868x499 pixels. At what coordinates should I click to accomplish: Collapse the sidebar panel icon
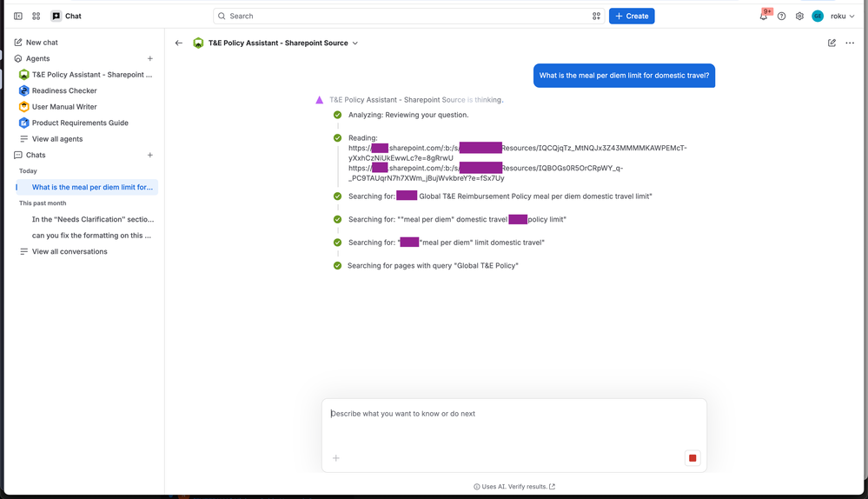tap(18, 16)
